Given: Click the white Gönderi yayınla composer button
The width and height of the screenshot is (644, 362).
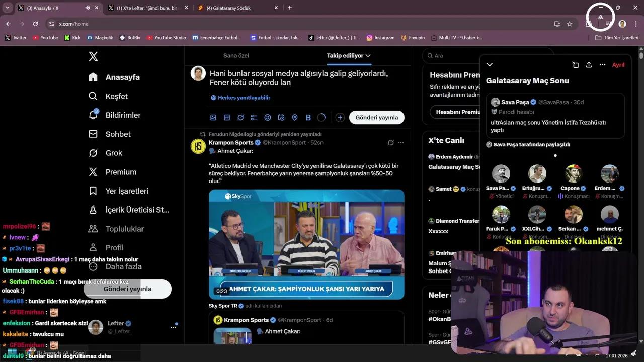Looking at the screenshot, I should click(377, 117).
